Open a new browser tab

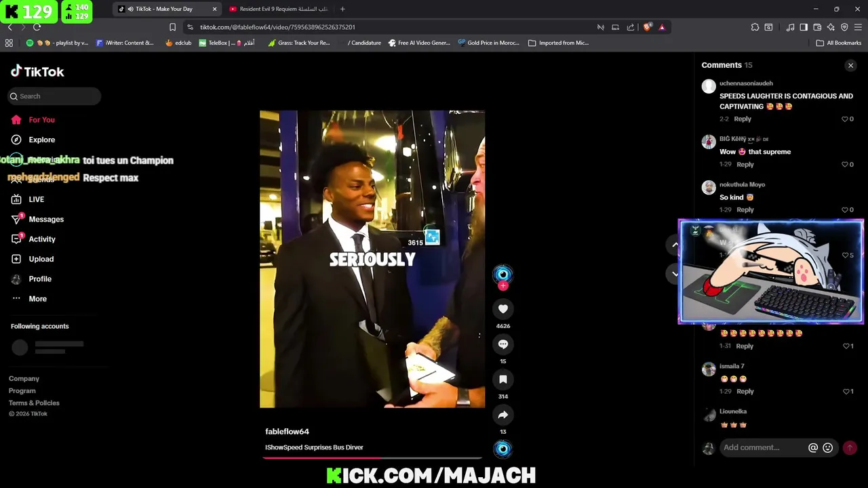[x=342, y=9]
